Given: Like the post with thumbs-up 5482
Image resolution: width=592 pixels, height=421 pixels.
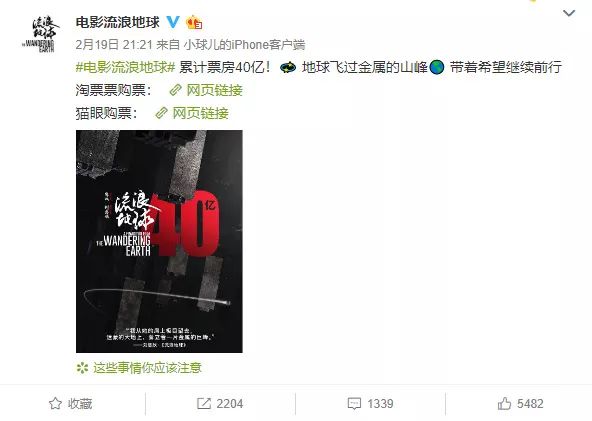Looking at the screenshot, I should tap(521, 404).
